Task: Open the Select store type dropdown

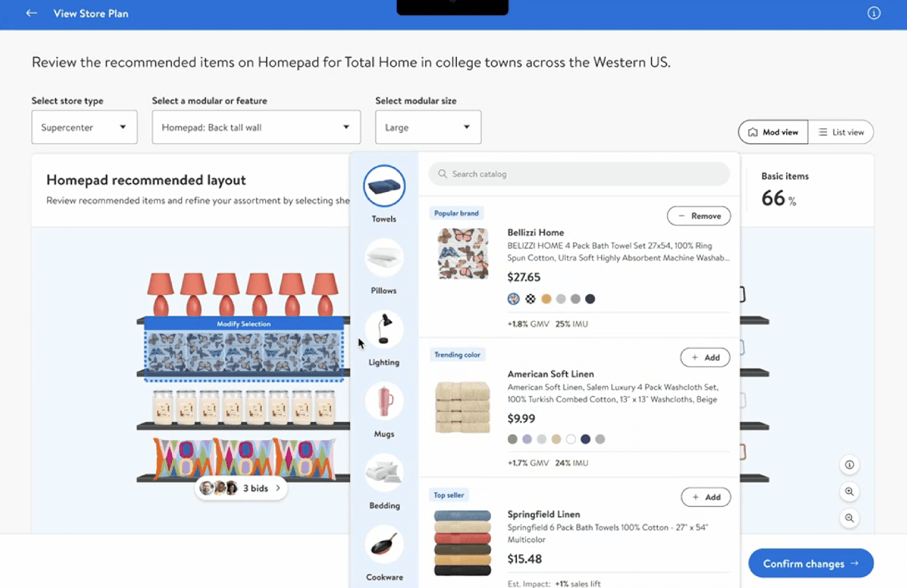Action: [84, 127]
